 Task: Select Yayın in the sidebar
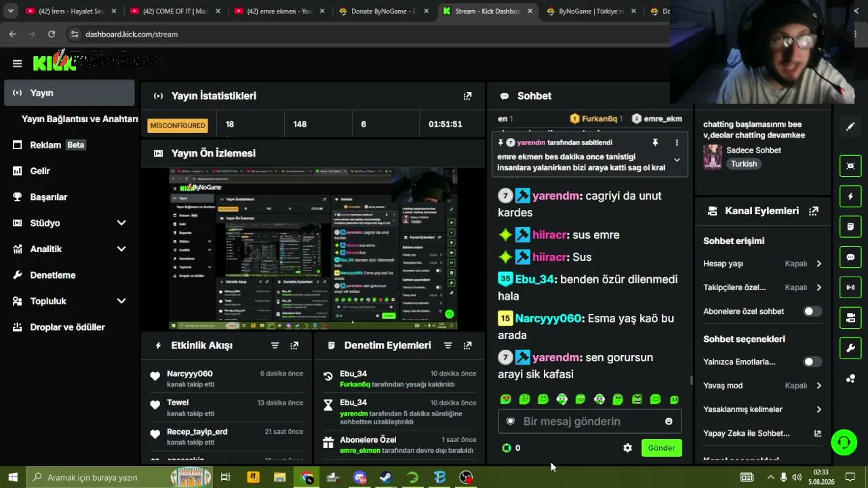[x=69, y=93]
